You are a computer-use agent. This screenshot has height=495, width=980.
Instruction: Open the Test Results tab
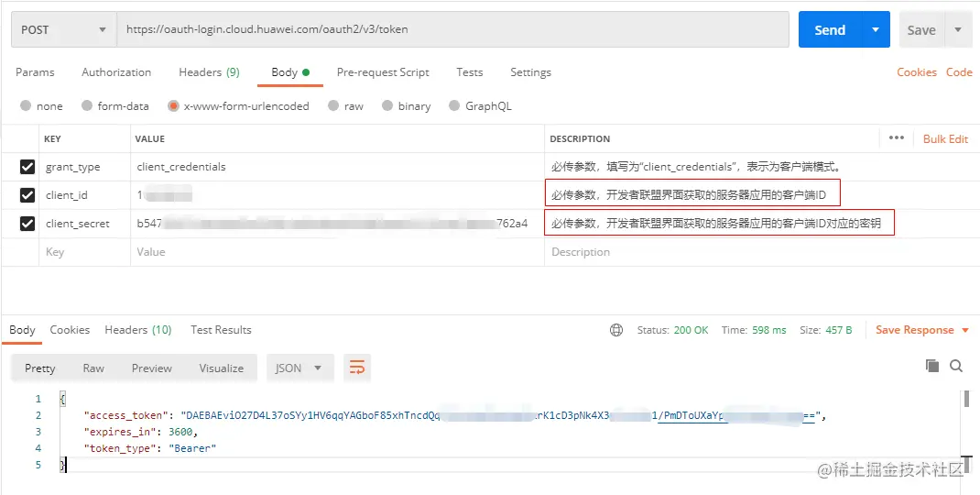221,330
